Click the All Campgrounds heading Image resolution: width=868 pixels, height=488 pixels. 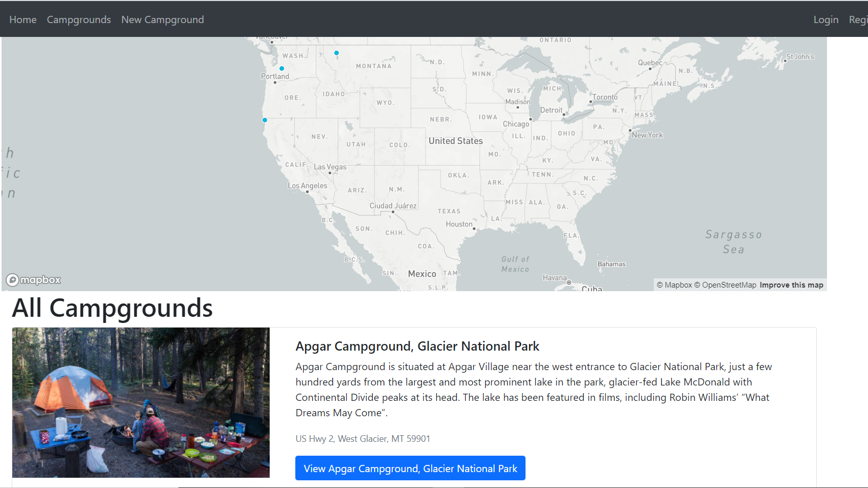(x=112, y=308)
